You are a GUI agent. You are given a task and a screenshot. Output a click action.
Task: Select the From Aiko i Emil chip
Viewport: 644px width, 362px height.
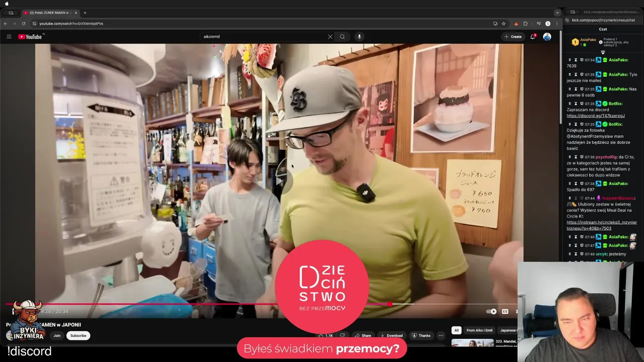point(479,330)
